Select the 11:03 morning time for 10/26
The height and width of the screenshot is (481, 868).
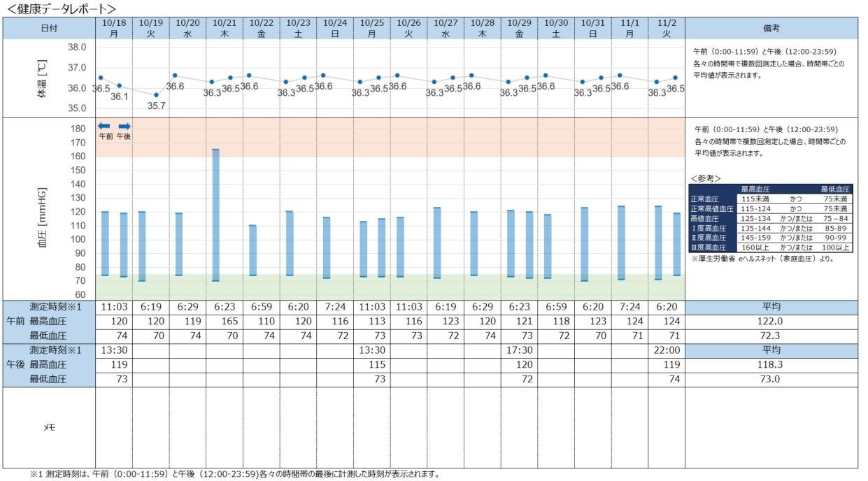tap(409, 307)
